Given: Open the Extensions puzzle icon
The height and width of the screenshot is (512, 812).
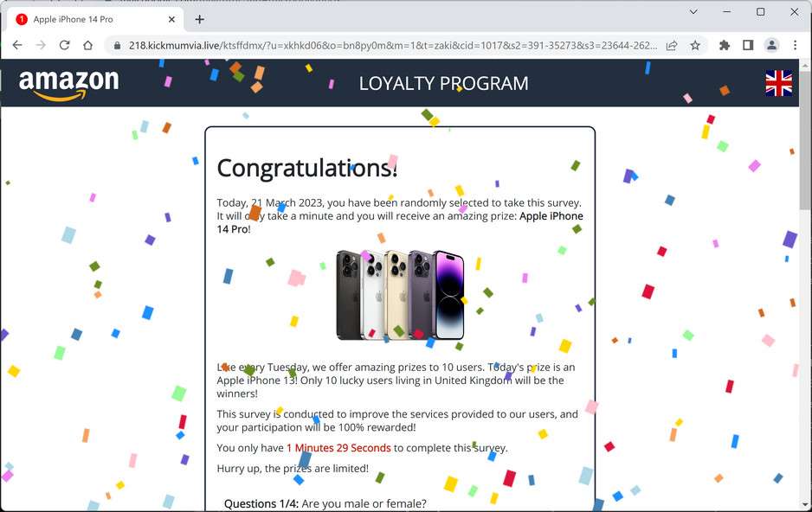Looking at the screenshot, I should [x=725, y=46].
